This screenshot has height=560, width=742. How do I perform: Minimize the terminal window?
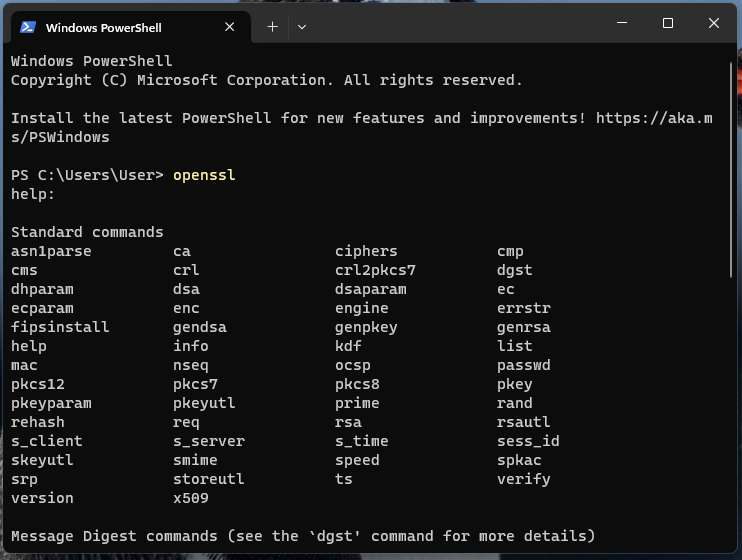click(x=623, y=23)
